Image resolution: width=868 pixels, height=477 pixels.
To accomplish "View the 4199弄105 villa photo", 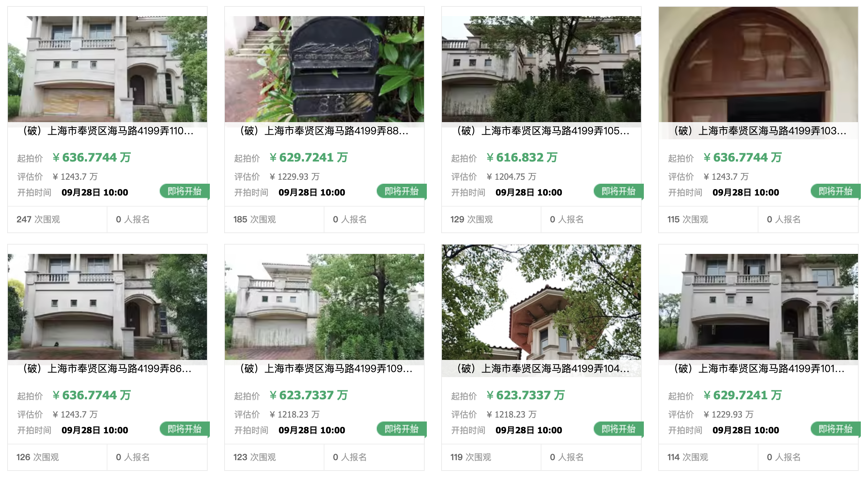I will coord(541,69).
